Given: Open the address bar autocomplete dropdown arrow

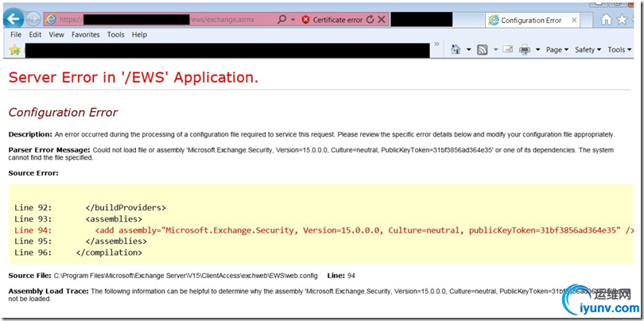Looking at the screenshot, I should click(293, 20).
